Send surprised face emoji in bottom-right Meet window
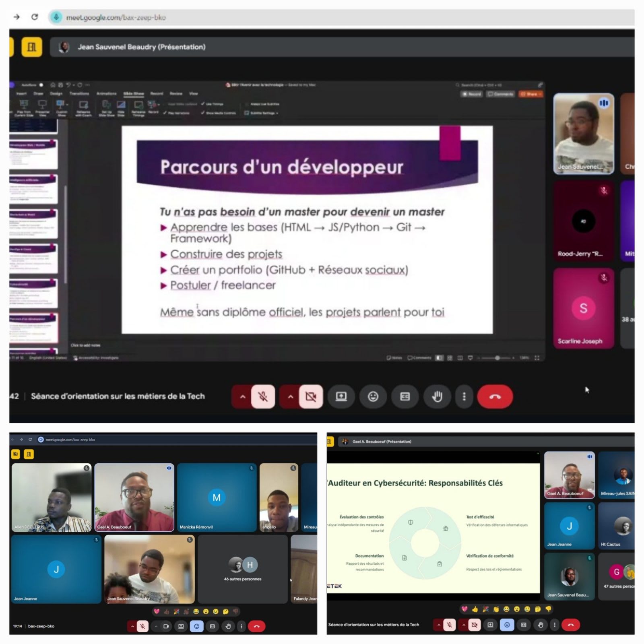644x644 pixels. click(517, 609)
